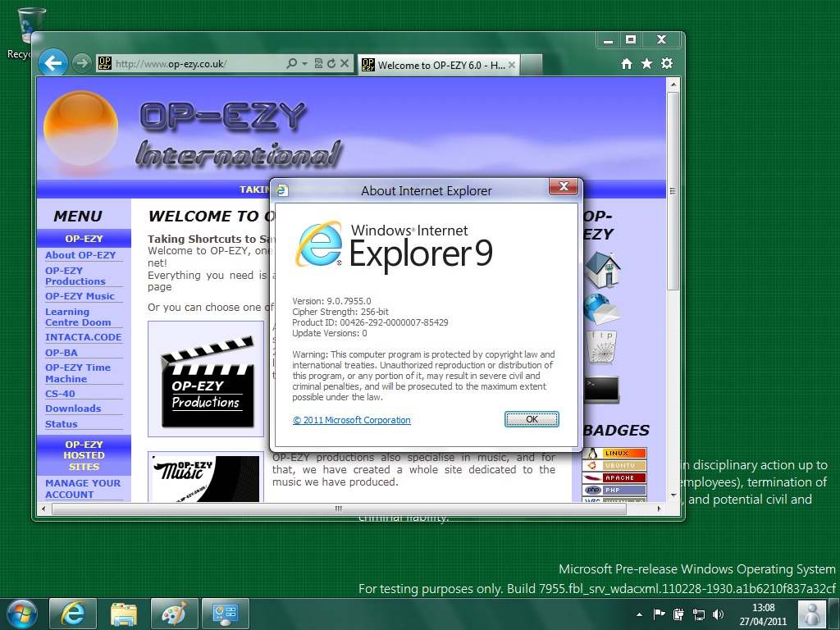
Task: Click the house home icon on webpage
Action: [x=602, y=269]
